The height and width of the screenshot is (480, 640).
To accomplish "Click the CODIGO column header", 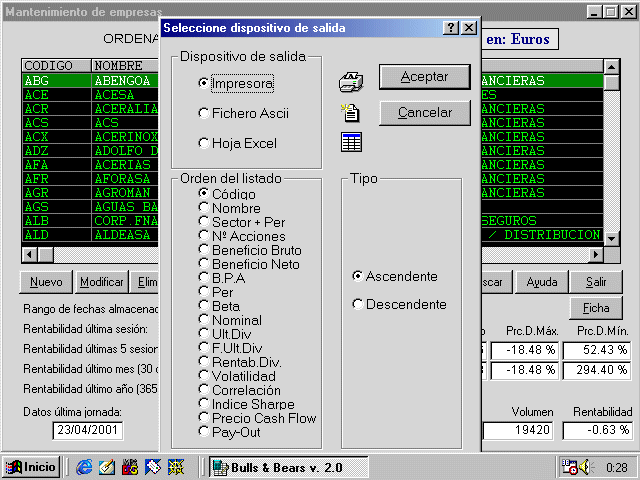I will tap(56, 66).
